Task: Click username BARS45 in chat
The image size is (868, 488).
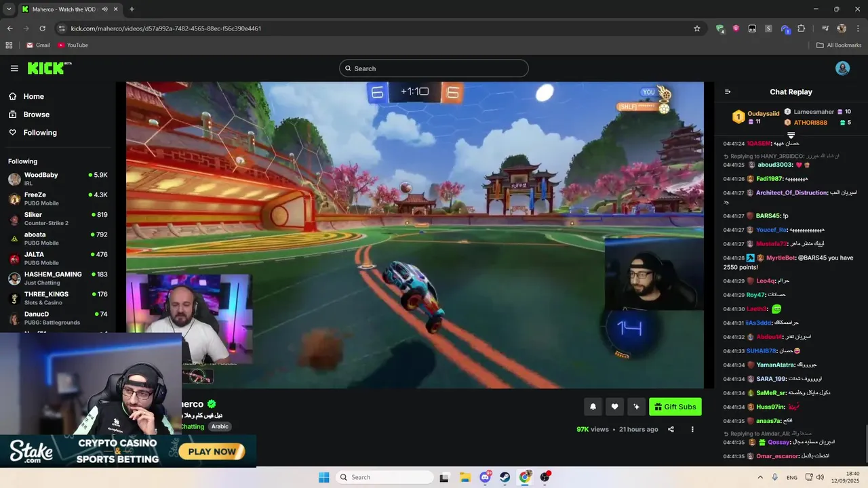Action: pyautogui.click(x=768, y=216)
